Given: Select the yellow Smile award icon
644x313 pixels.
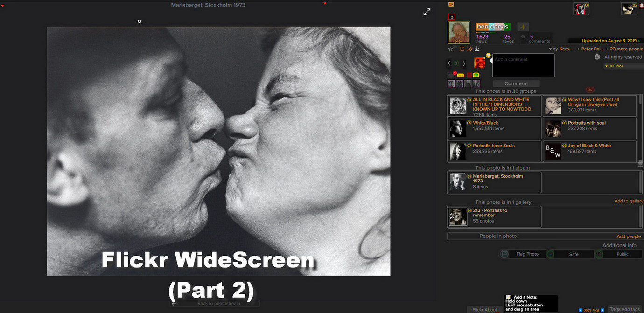Looking at the screenshot, I should [x=461, y=75].
